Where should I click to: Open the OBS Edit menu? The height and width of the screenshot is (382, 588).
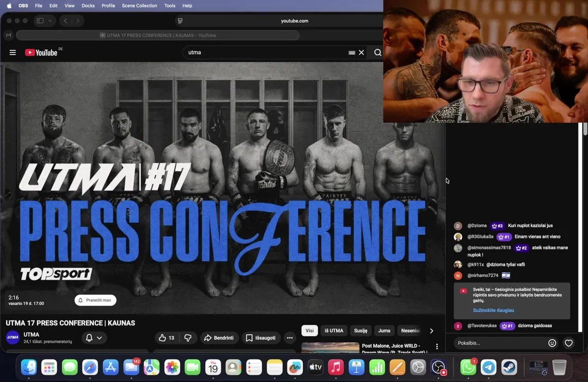53,6
